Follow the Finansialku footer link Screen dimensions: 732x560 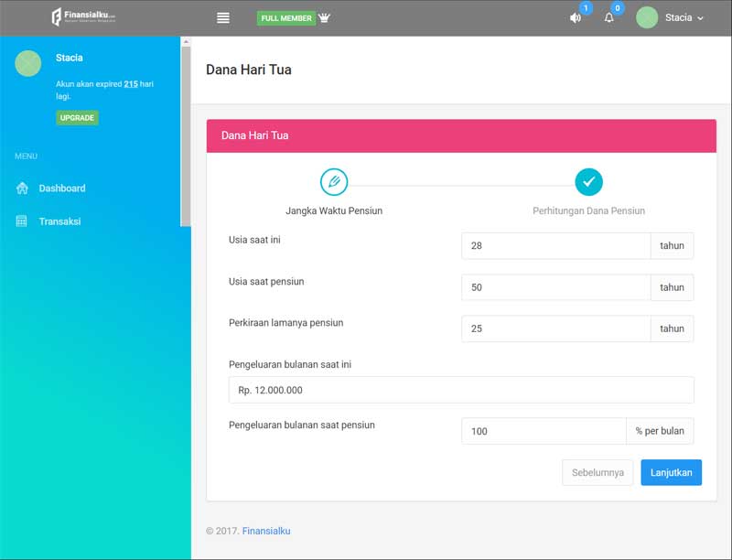(x=266, y=531)
